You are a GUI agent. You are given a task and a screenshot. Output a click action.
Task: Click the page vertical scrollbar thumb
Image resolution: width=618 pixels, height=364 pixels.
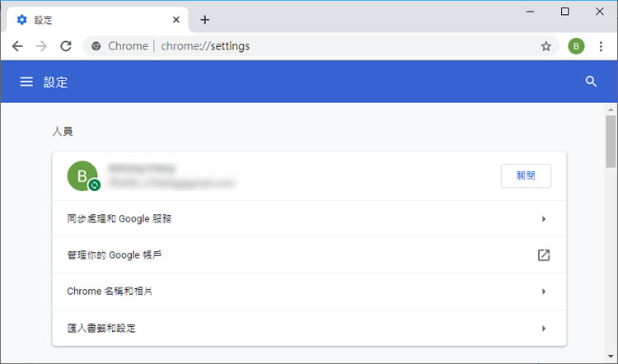tap(611, 141)
